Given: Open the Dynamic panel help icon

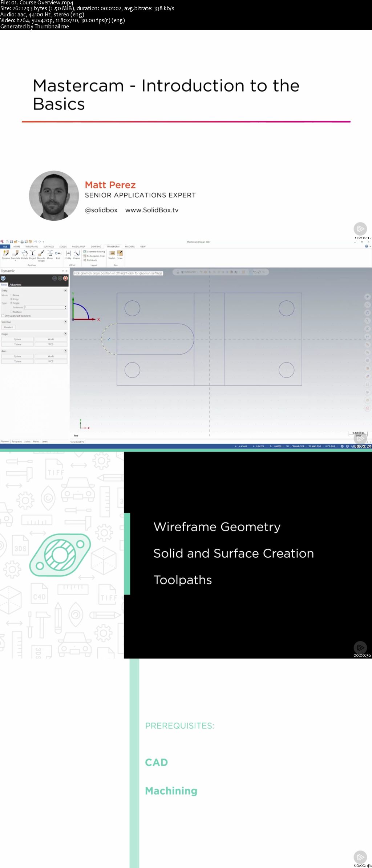Looking at the screenshot, I should 3,278.
